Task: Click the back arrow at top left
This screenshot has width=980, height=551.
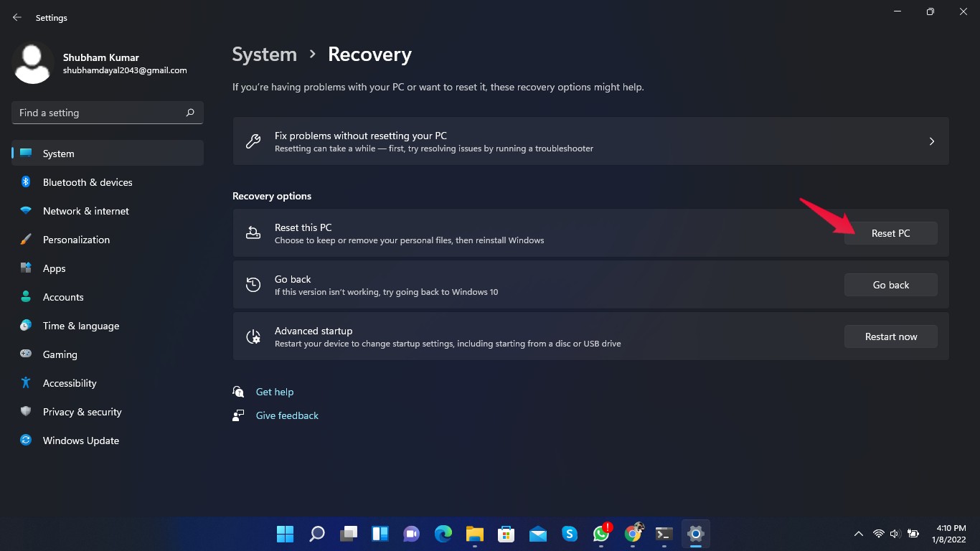Action: (x=17, y=17)
